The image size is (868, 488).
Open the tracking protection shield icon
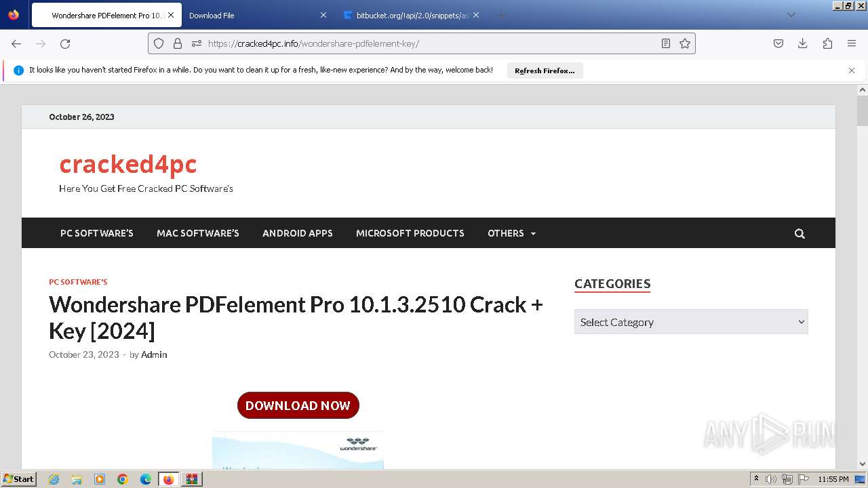click(x=159, y=43)
